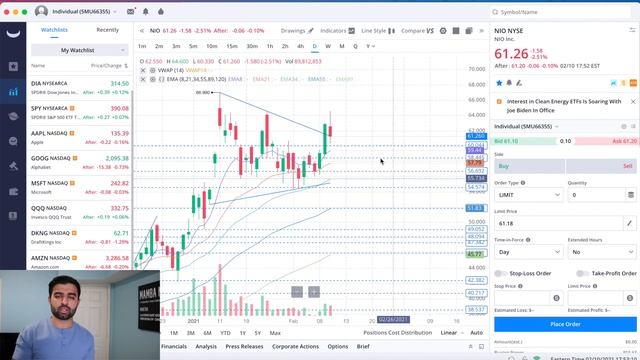This screenshot has height=360, width=640.
Task: Toggle EMA indicator visibility
Action: [x=152, y=79]
